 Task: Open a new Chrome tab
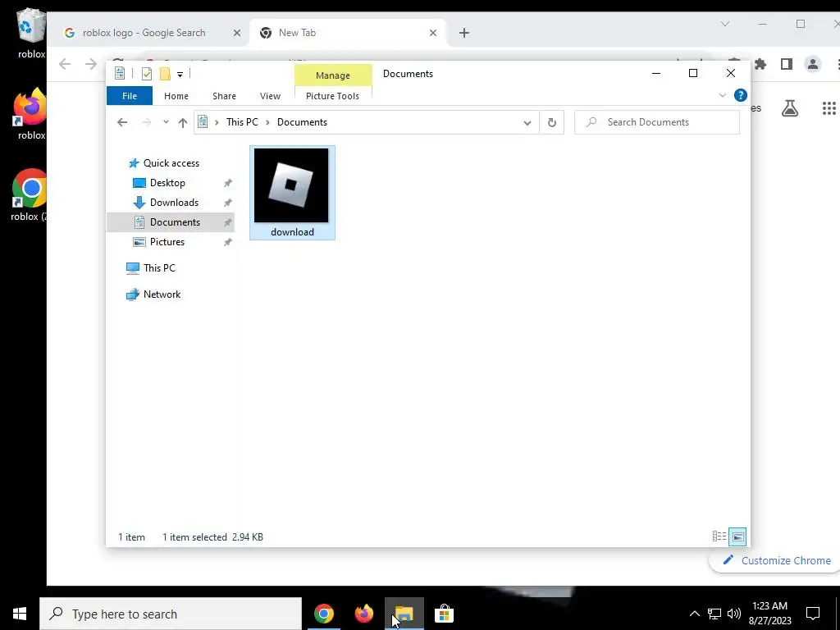click(464, 33)
